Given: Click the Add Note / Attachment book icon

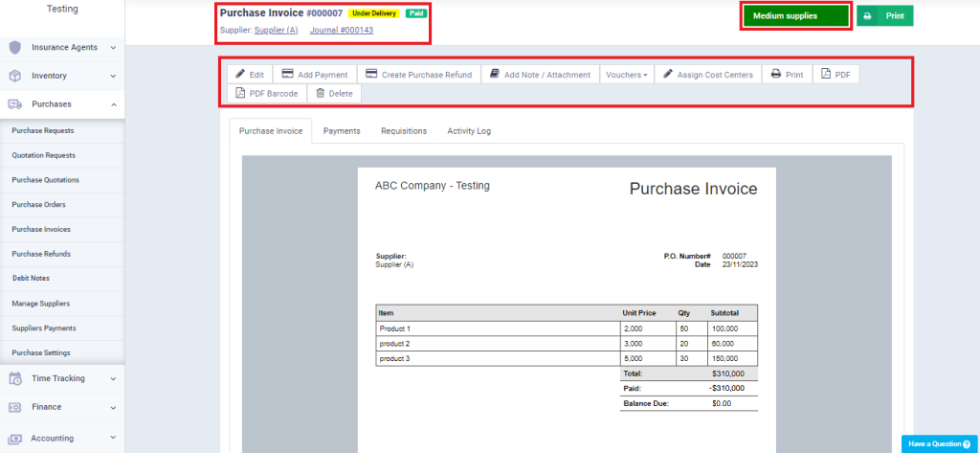Looking at the screenshot, I should [495, 75].
